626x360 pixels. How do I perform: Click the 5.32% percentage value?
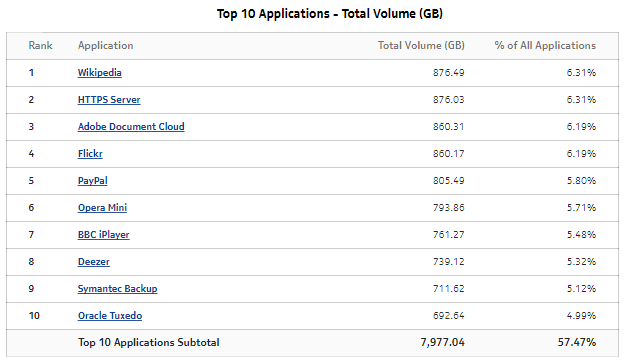pyautogui.click(x=581, y=262)
